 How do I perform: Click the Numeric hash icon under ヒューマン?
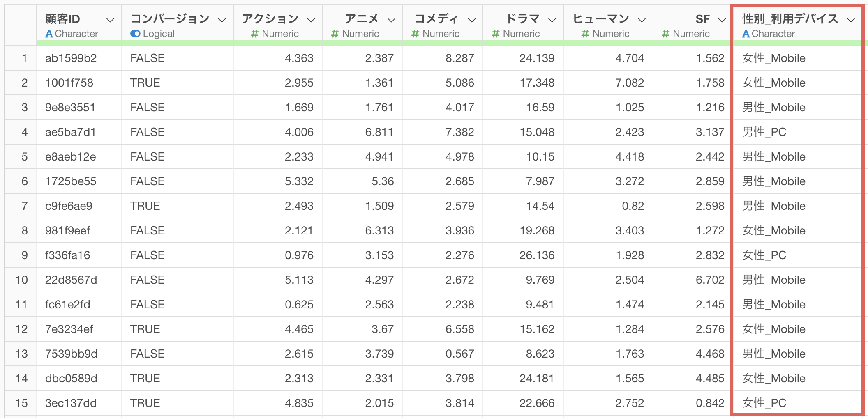pos(585,34)
